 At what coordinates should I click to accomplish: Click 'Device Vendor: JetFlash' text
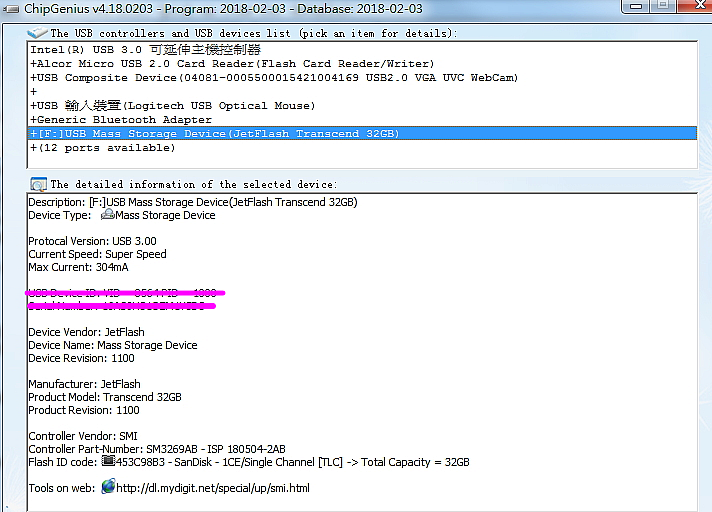pyautogui.click(x=86, y=332)
